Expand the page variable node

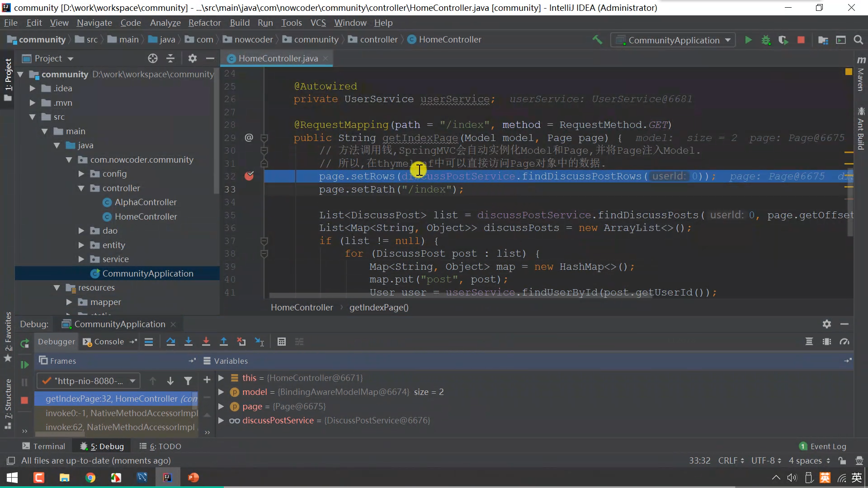[221, 406]
